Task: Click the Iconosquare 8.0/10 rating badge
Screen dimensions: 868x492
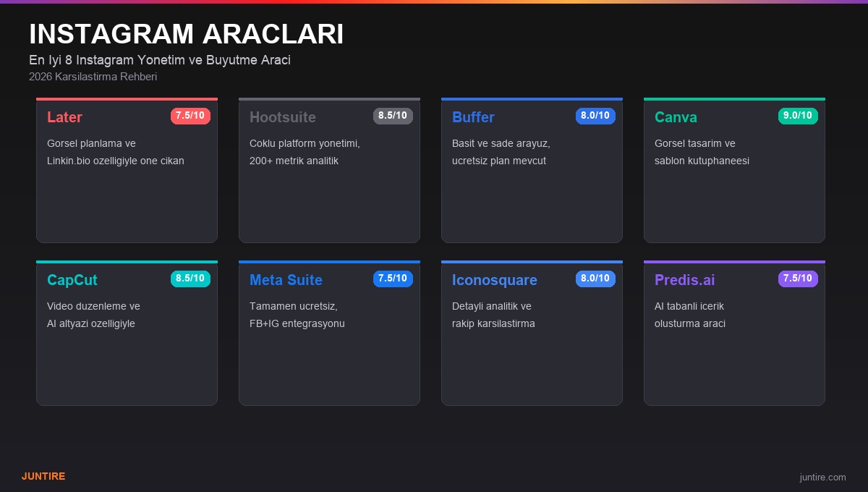Action: (595, 279)
